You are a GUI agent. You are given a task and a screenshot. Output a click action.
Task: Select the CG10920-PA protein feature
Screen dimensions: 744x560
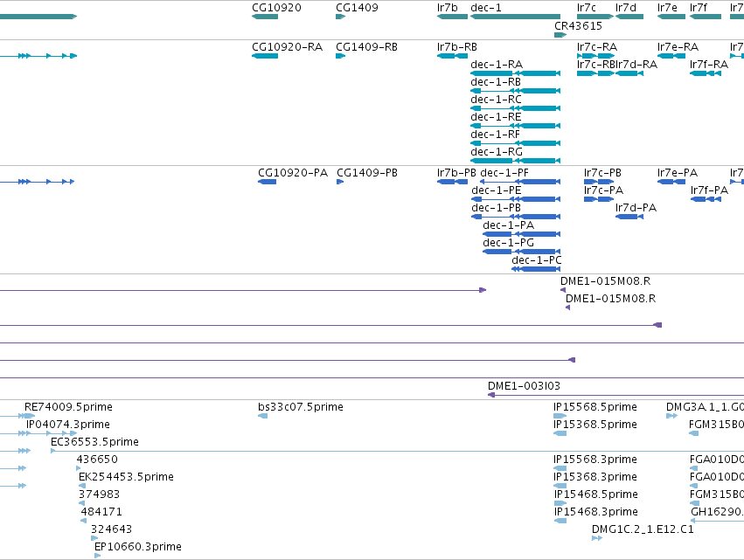click(268, 182)
